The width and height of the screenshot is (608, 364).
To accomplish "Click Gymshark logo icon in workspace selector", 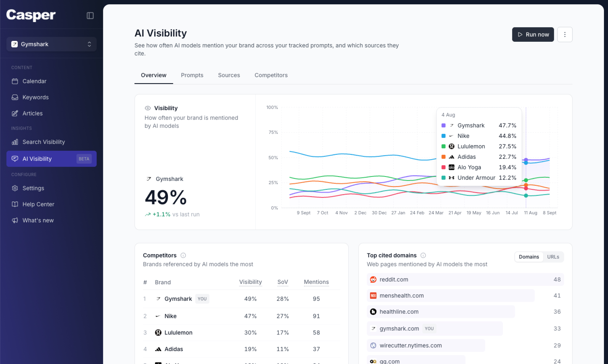I will tap(15, 44).
